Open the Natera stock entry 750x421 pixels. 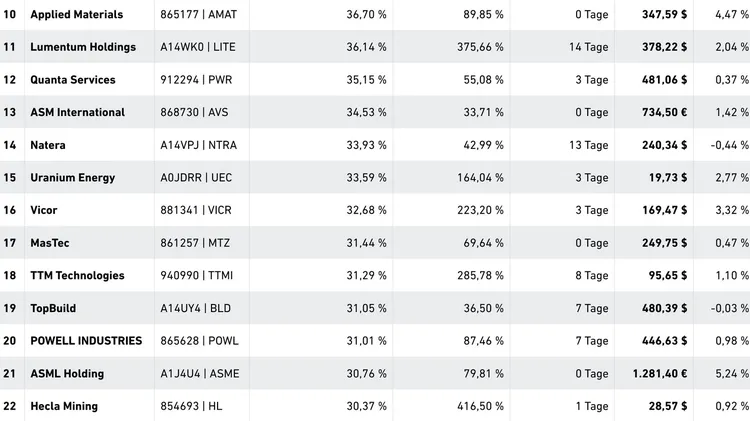pos(48,145)
